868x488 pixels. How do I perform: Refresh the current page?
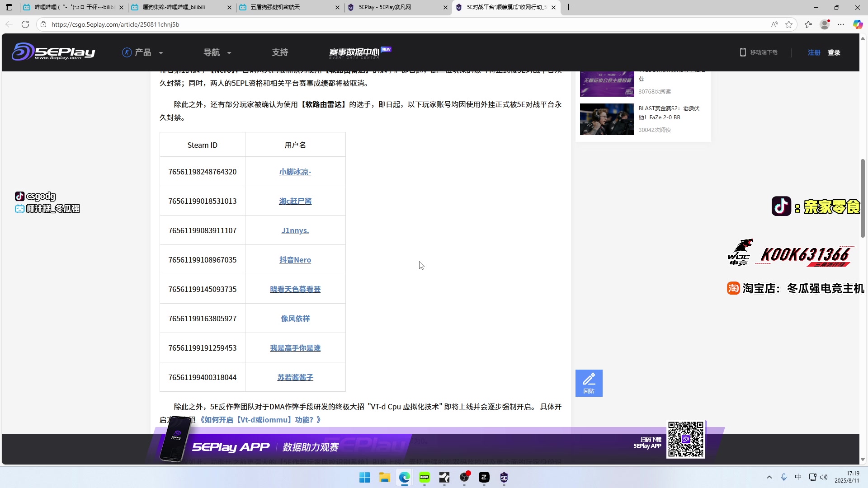pos(25,24)
